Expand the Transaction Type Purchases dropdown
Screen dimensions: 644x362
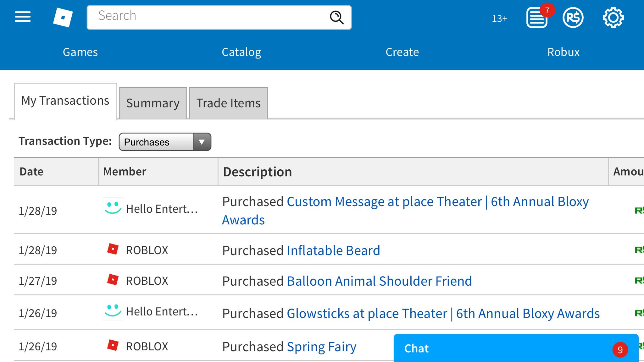165,142
